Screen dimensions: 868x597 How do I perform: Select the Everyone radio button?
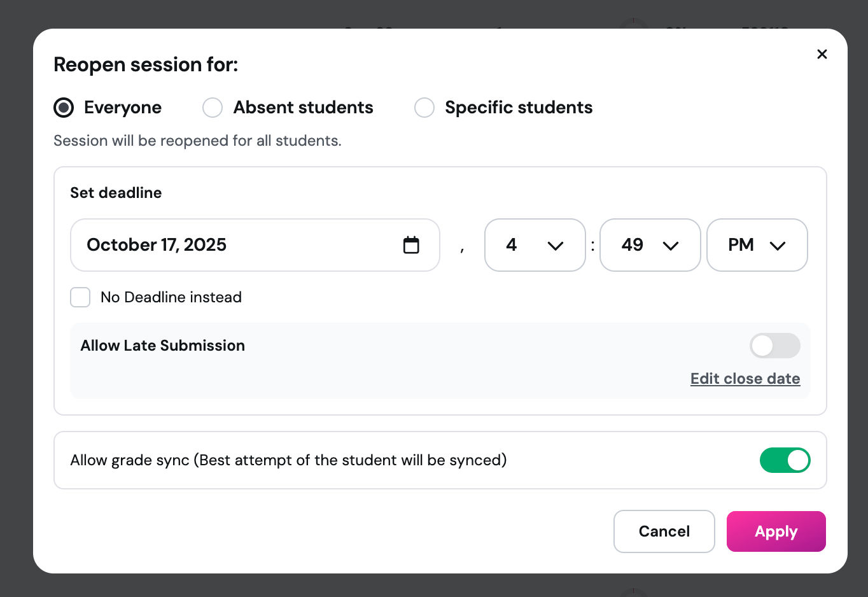(64, 108)
